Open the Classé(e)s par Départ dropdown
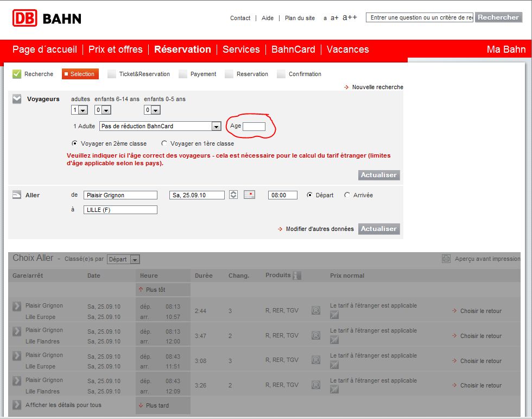Image resolution: width=532 pixels, height=419 pixels. tap(123, 259)
